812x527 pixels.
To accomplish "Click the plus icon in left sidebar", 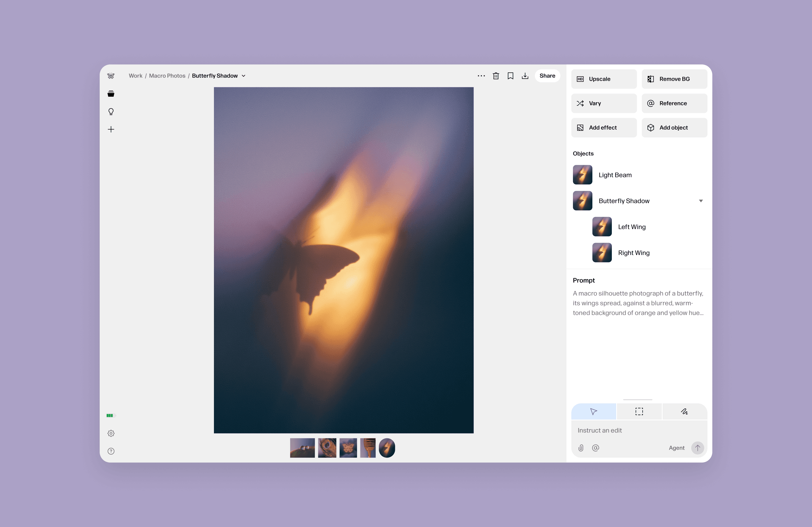I will [x=111, y=129].
